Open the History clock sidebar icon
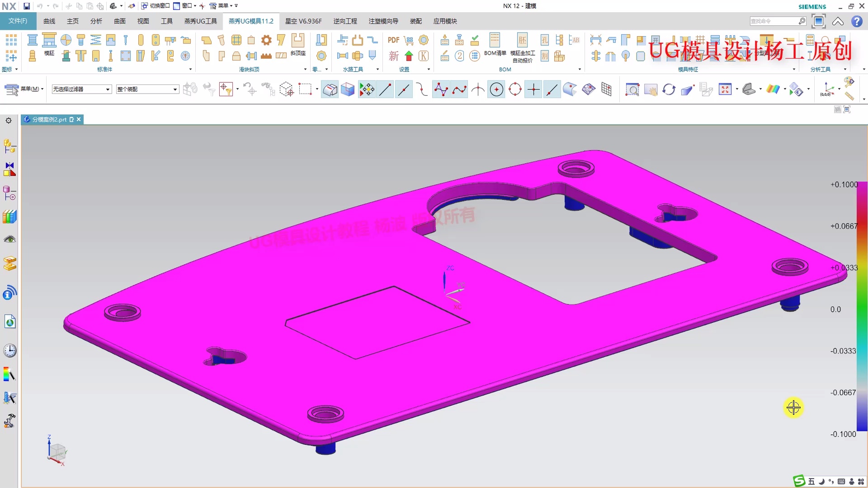Screen dimensions: 868x488 [x=9, y=351]
